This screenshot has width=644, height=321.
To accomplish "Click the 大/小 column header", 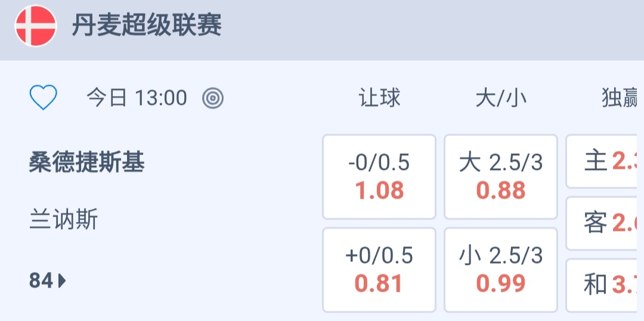I will click(501, 98).
